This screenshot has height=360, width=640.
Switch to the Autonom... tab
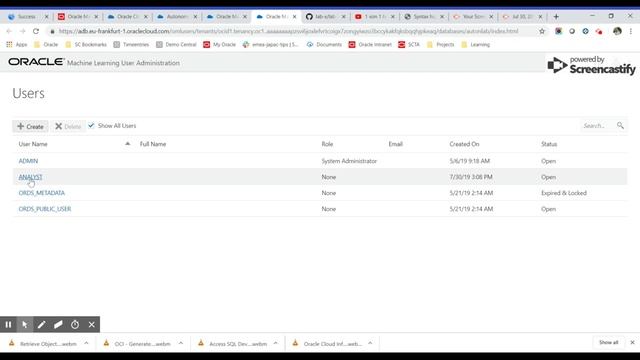(x=176, y=17)
